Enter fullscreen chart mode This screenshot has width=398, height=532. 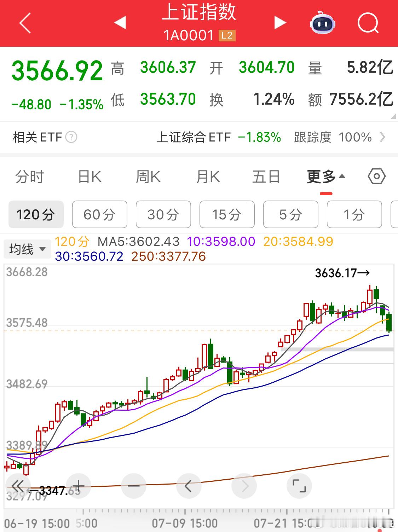click(x=299, y=486)
